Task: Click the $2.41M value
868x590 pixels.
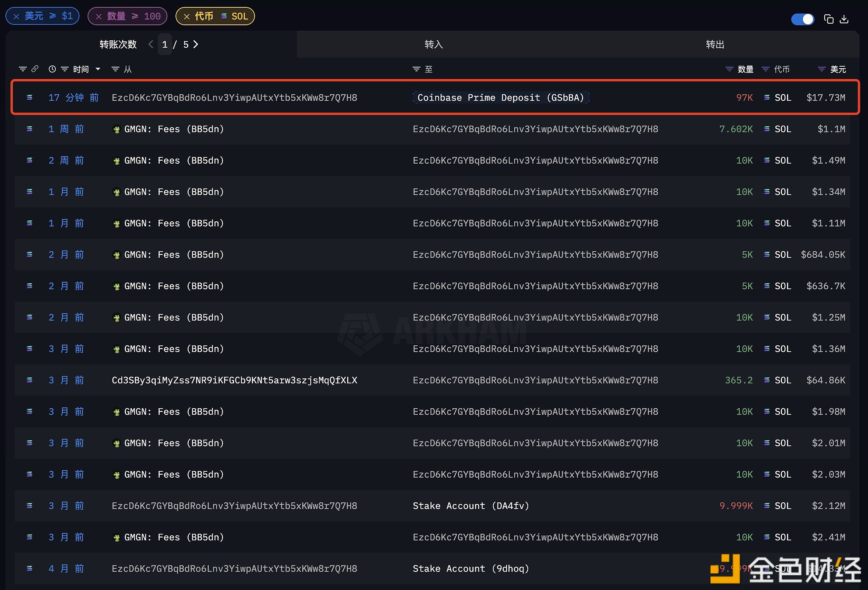Action: coord(828,537)
